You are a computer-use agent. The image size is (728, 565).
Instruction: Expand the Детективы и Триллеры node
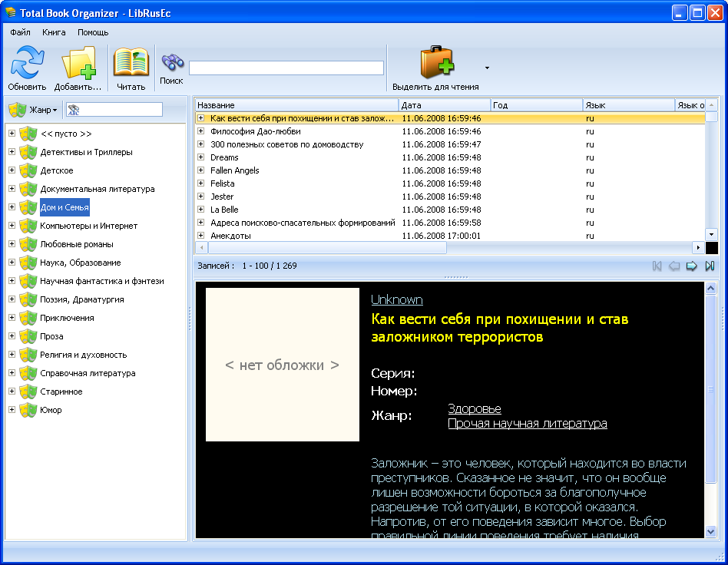[x=12, y=152]
